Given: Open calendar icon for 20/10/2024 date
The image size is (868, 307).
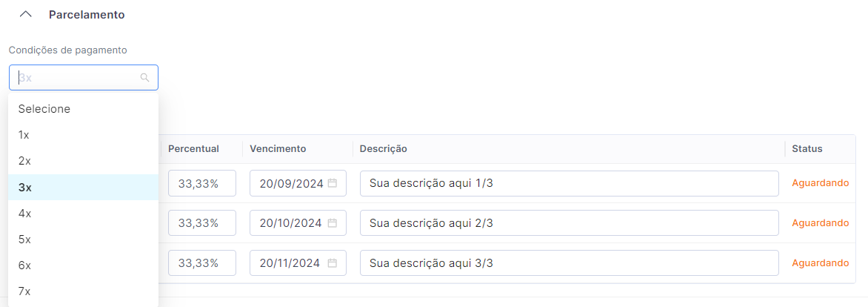Looking at the screenshot, I should (333, 222).
